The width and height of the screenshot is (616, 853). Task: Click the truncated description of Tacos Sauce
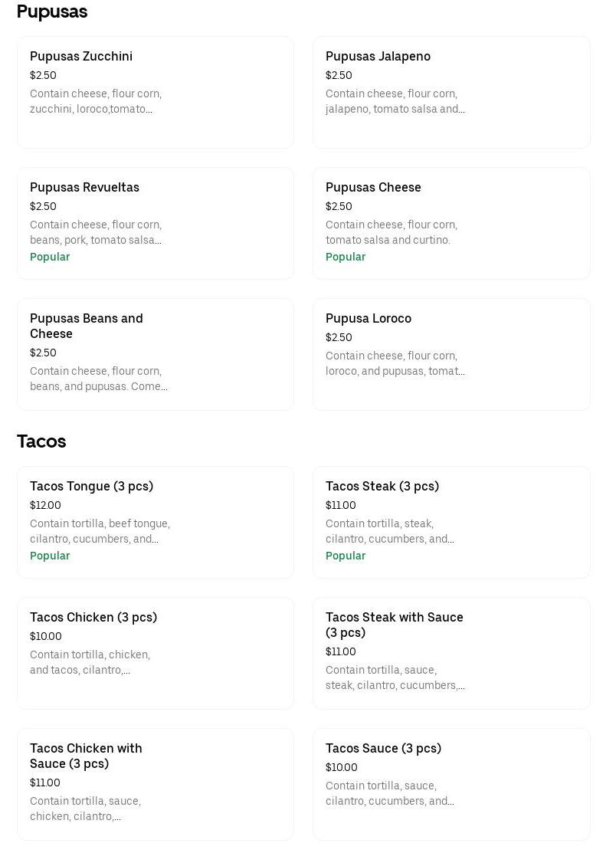click(389, 793)
